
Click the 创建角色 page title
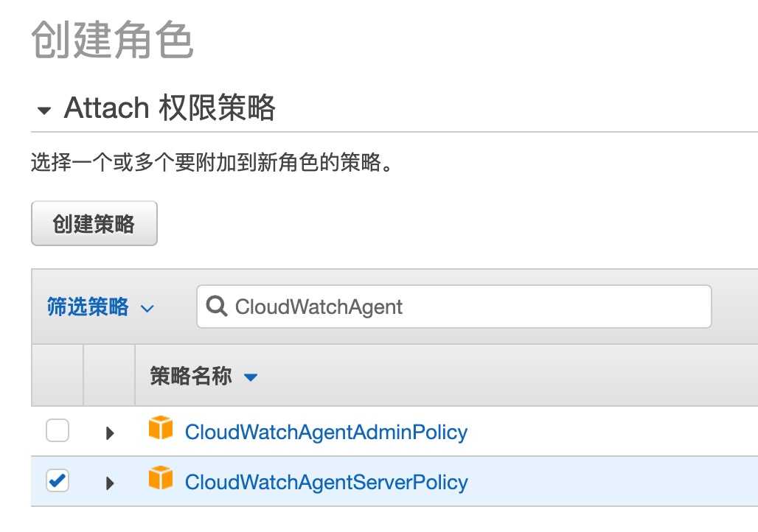pyautogui.click(x=112, y=40)
